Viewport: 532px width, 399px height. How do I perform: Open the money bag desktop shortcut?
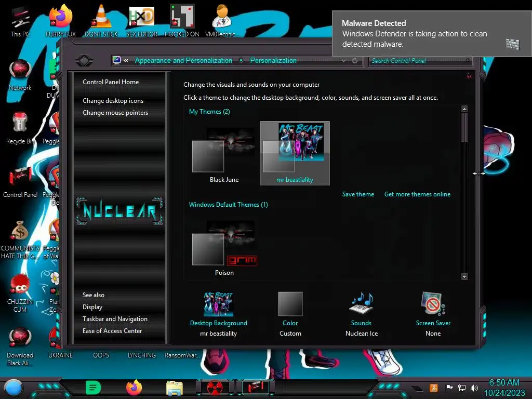(x=20, y=239)
